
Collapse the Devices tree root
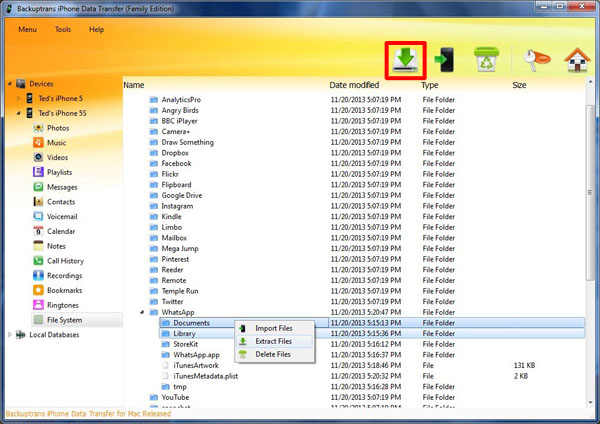tap(10, 83)
